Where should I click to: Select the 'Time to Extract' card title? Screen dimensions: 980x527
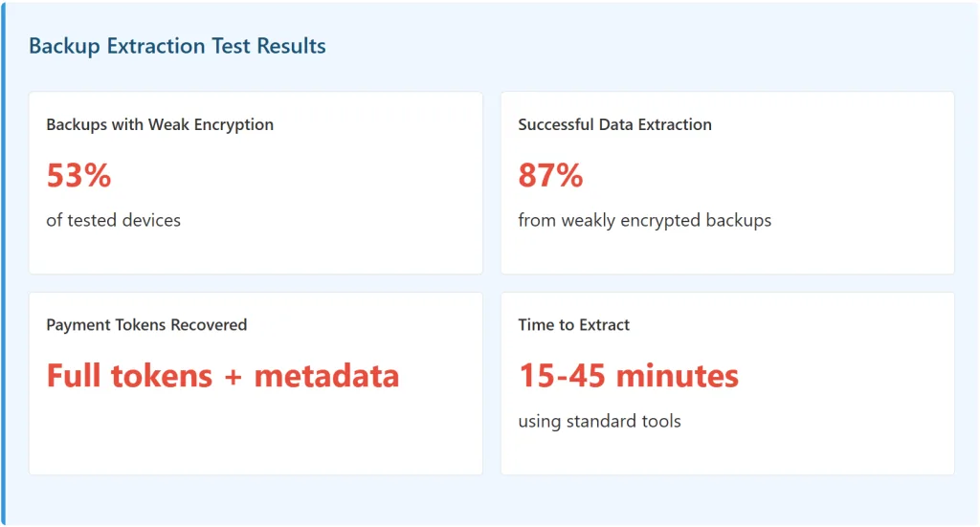[573, 325]
